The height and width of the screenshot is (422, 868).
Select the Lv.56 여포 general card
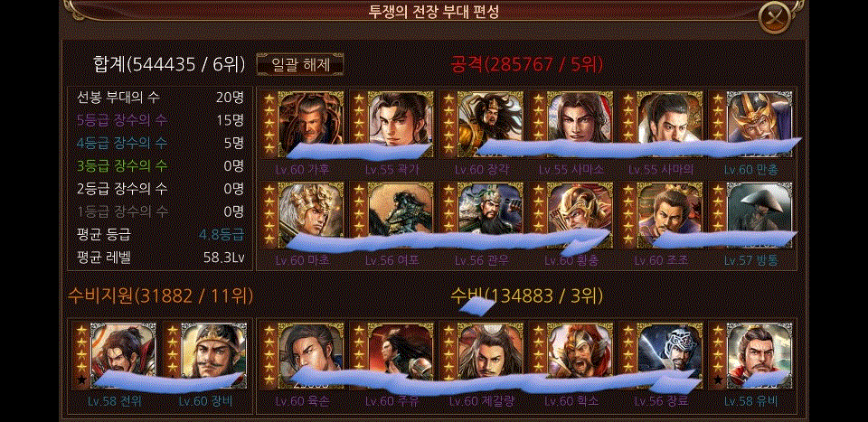tap(392, 215)
